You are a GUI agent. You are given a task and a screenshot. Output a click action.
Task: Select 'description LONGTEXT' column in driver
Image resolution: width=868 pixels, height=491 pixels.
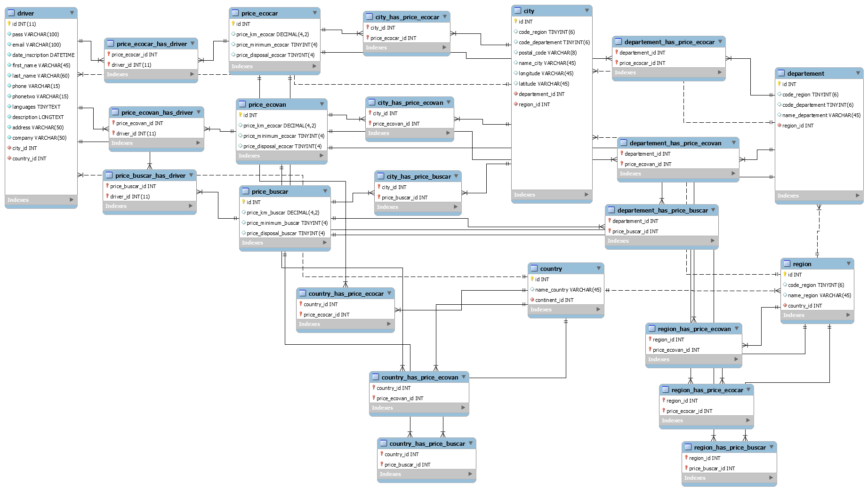[41, 117]
